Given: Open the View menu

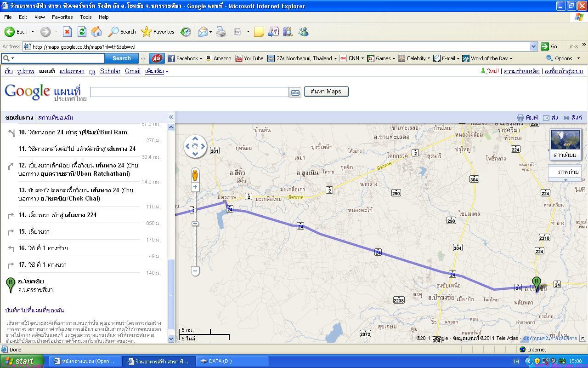Looking at the screenshot, I should 40,17.
